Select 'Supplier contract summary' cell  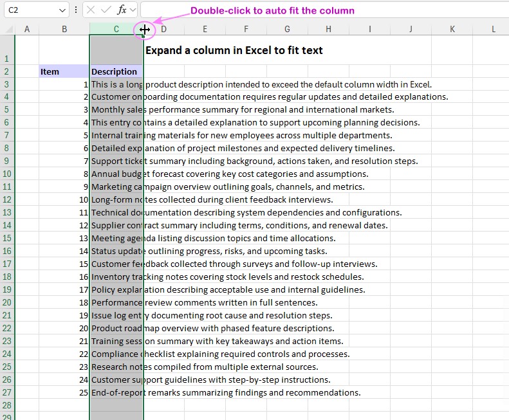(x=116, y=225)
